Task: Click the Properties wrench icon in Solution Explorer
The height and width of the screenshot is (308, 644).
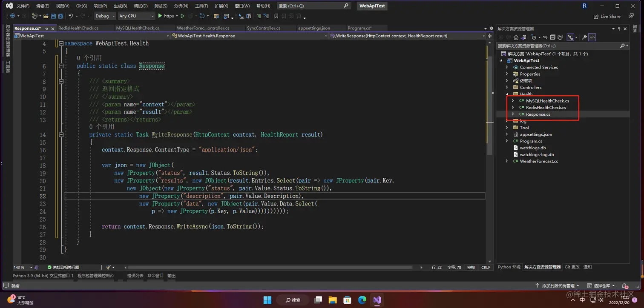Action: click(x=584, y=37)
